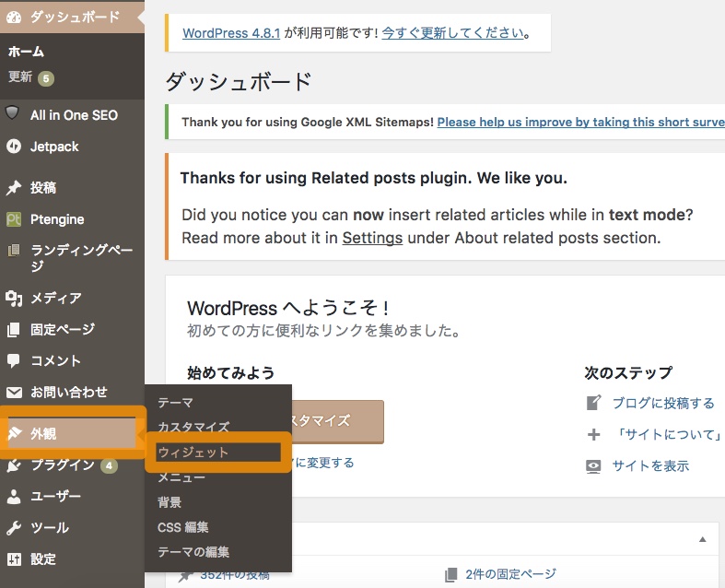Click the updates count badge 5
Viewport: 725px width, 588px height.
(46, 78)
